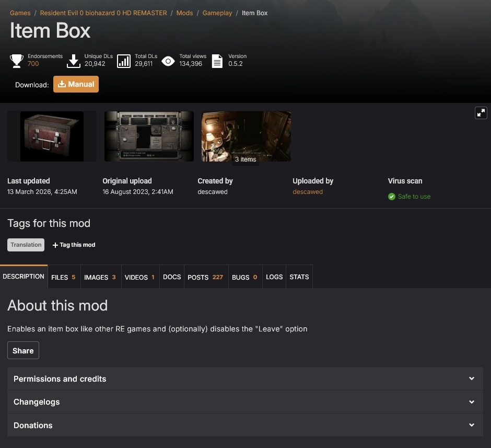This screenshot has width=491, height=448.
Task: Click the version number 0.5.2
Action: (236, 64)
